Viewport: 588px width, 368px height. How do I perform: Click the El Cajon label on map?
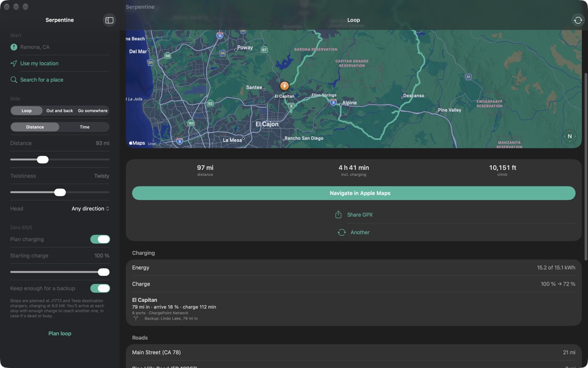coord(267,124)
